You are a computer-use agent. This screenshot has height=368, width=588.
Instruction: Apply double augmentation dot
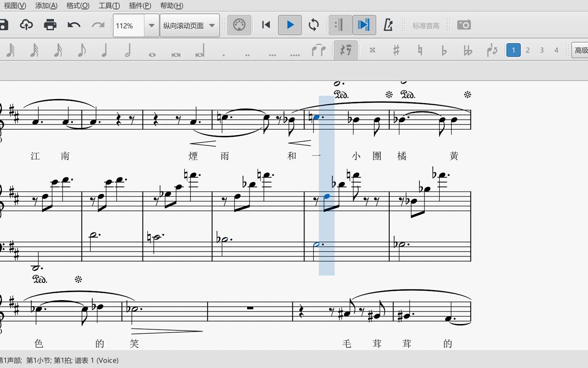pyautogui.click(x=247, y=55)
